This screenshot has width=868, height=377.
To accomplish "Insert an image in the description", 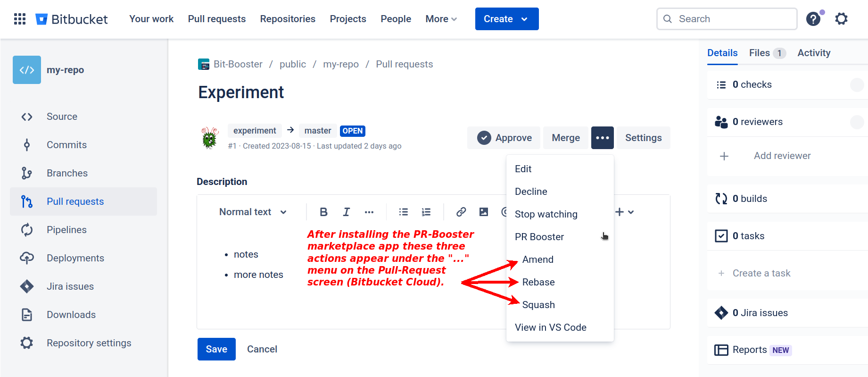I will click(484, 212).
